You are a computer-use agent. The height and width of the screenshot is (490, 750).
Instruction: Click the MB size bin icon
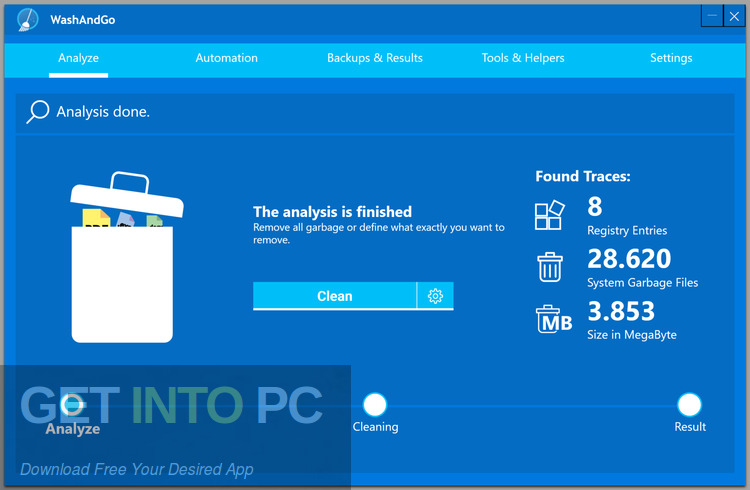(554, 319)
